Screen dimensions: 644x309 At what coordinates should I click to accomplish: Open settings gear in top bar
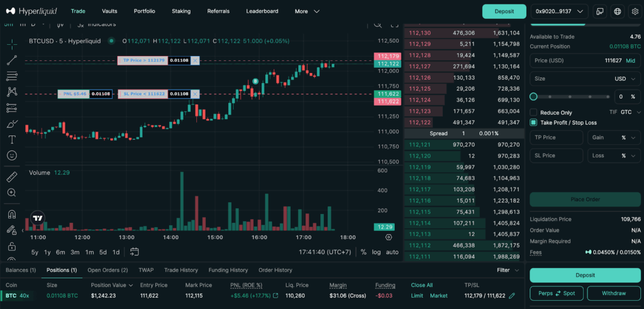click(633, 11)
